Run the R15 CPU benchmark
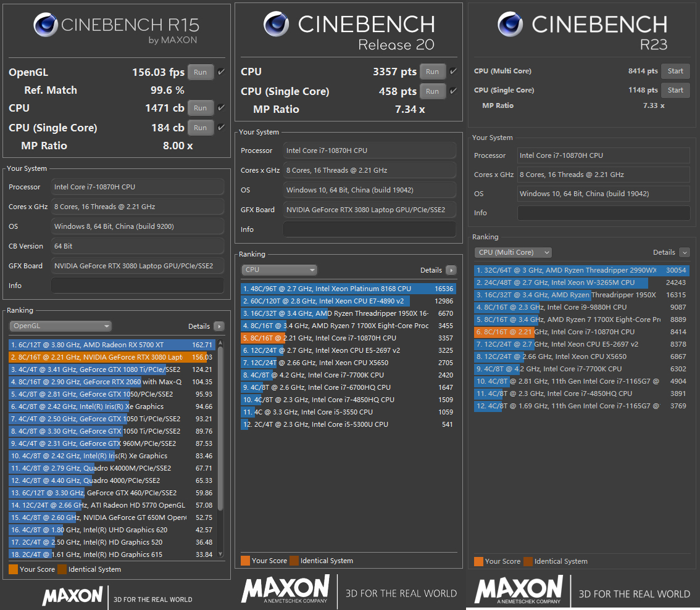Viewport: 700px width, 610px height. tap(200, 108)
